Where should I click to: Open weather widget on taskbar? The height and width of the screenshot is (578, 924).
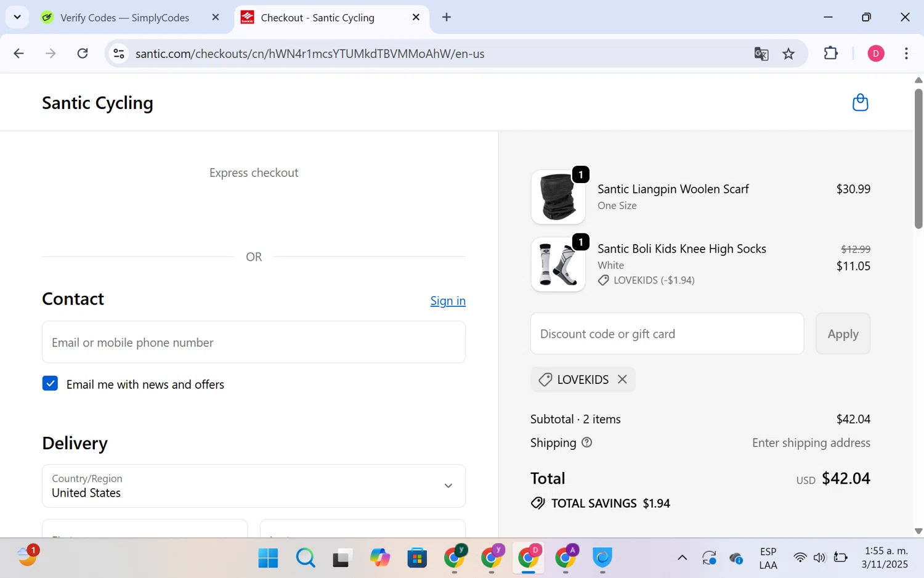(x=28, y=556)
